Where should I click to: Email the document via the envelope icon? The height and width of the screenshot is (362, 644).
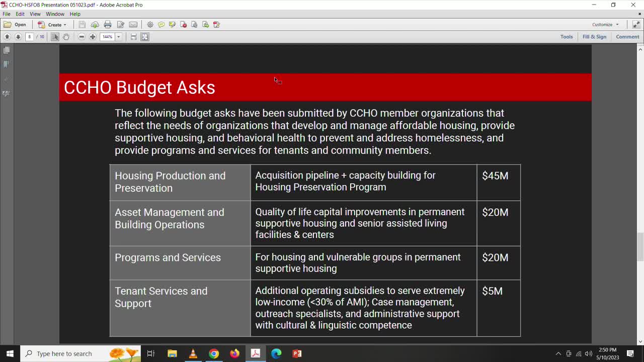point(133,24)
